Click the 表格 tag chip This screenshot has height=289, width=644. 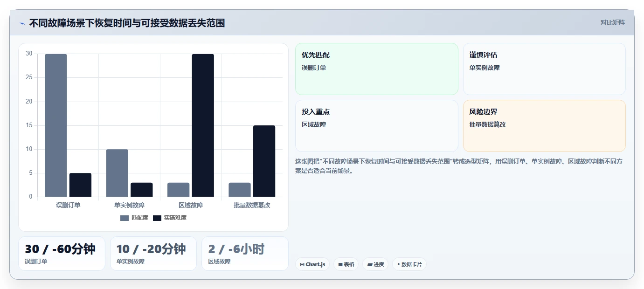[346, 264]
